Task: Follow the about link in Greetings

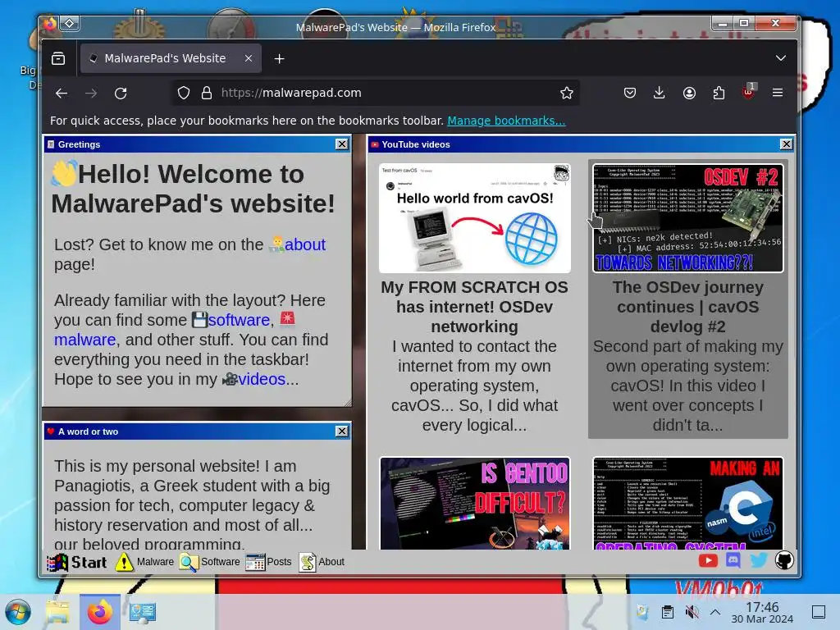Action: pos(304,244)
